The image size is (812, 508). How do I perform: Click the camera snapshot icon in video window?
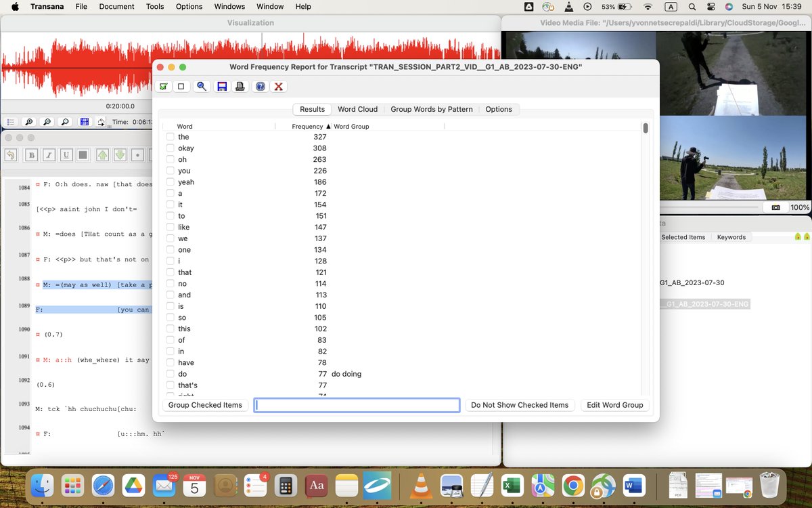(x=775, y=207)
